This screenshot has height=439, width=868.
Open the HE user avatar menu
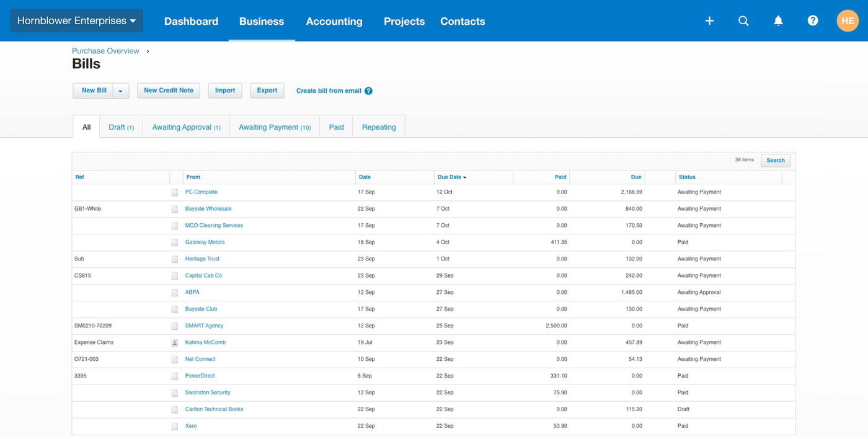coord(848,20)
